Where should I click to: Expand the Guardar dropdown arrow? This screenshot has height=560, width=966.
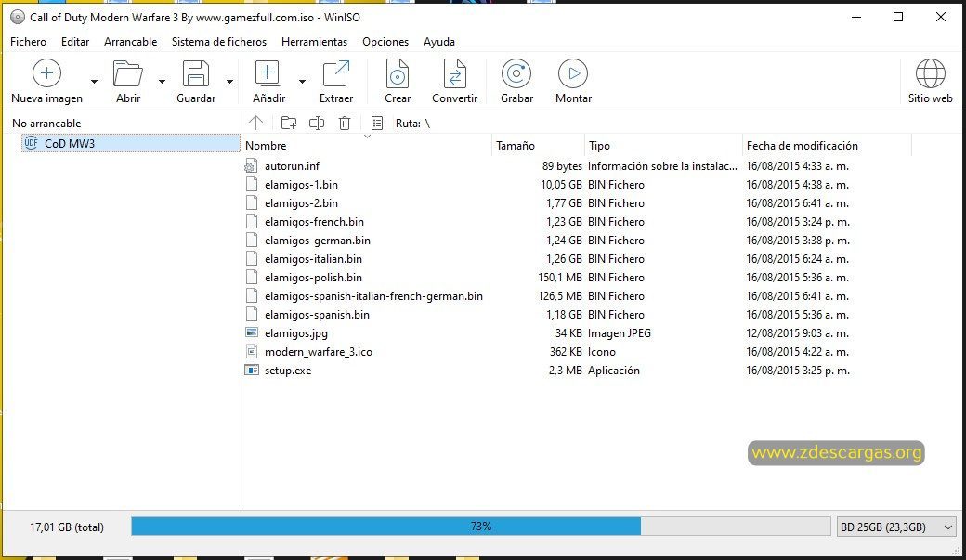pos(229,81)
